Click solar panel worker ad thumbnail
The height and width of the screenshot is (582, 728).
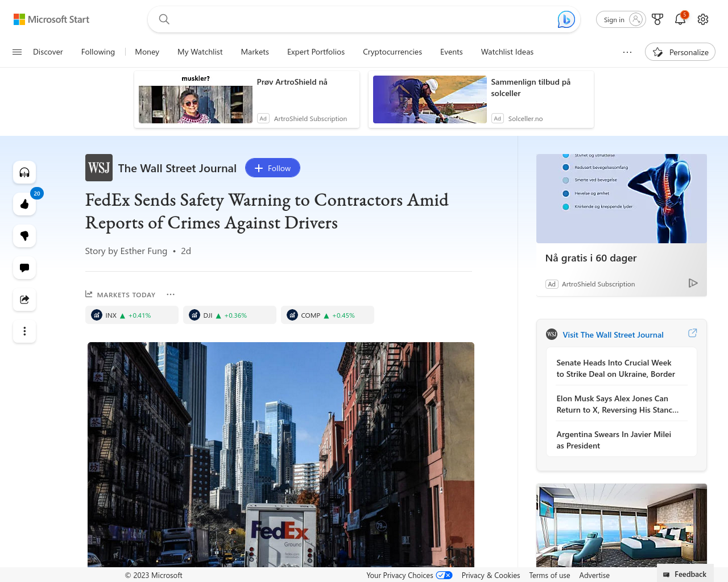click(x=430, y=99)
